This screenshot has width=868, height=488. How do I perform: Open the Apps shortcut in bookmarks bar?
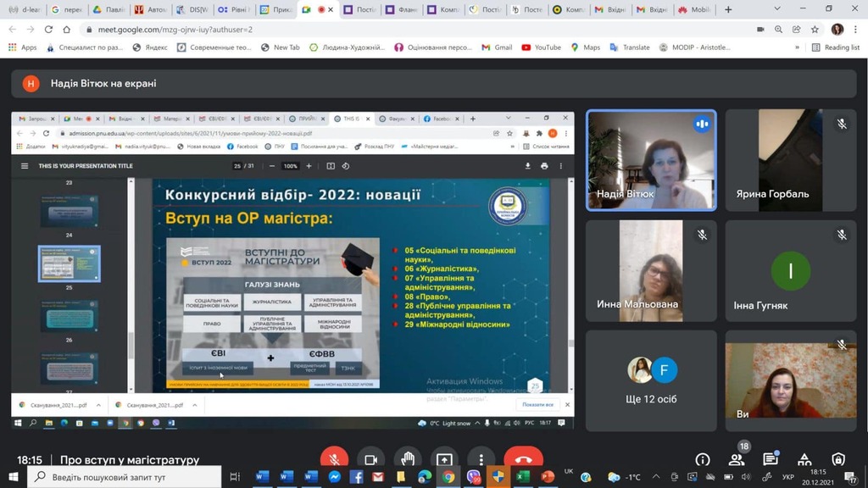pyautogui.click(x=22, y=47)
